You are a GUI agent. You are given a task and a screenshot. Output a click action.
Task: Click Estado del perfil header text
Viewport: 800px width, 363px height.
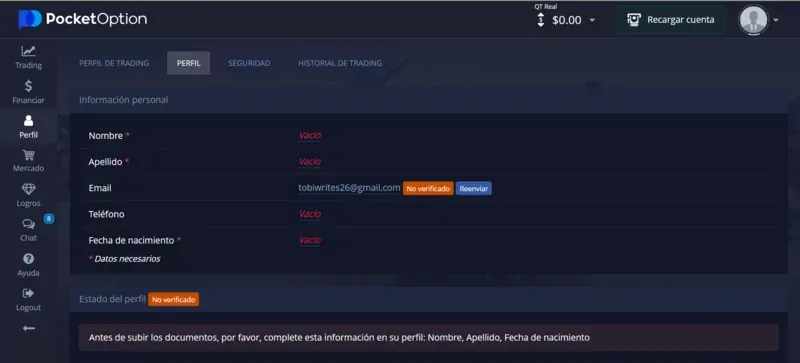112,300
